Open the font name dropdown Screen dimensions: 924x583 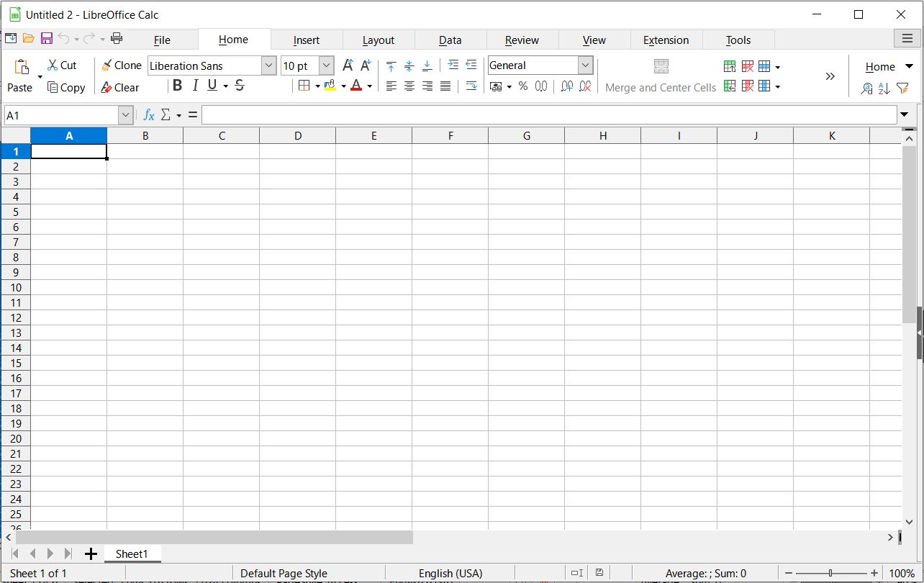tap(268, 65)
